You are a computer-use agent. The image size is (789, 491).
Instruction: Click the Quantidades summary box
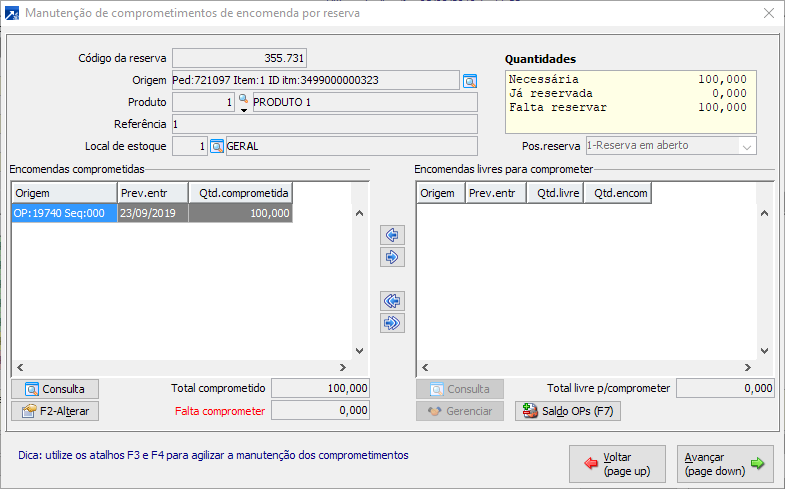tap(630, 102)
